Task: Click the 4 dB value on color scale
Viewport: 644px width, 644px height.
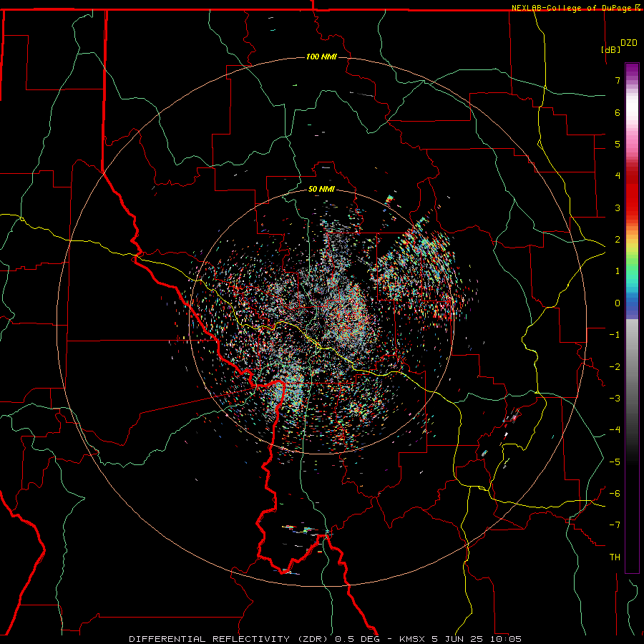Action: click(618, 176)
